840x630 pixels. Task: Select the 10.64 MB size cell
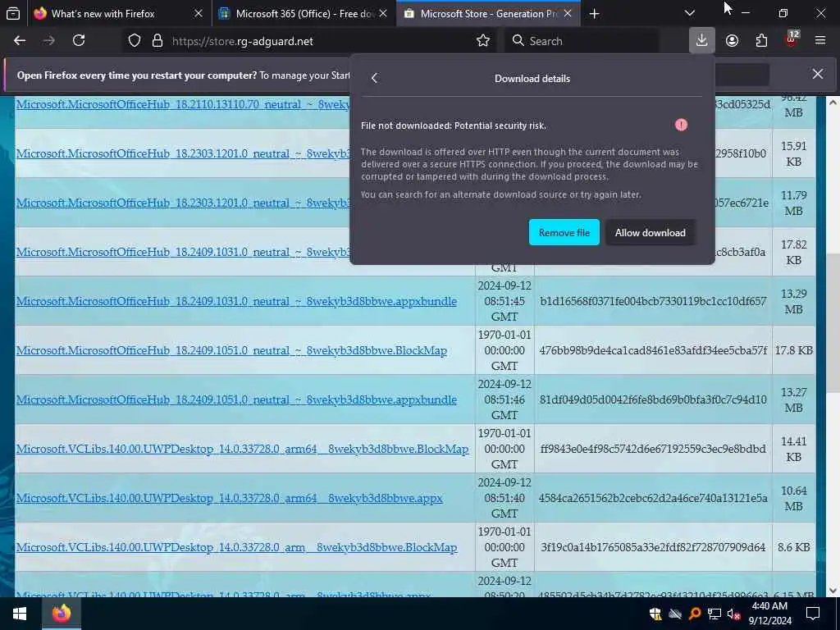[x=794, y=498]
